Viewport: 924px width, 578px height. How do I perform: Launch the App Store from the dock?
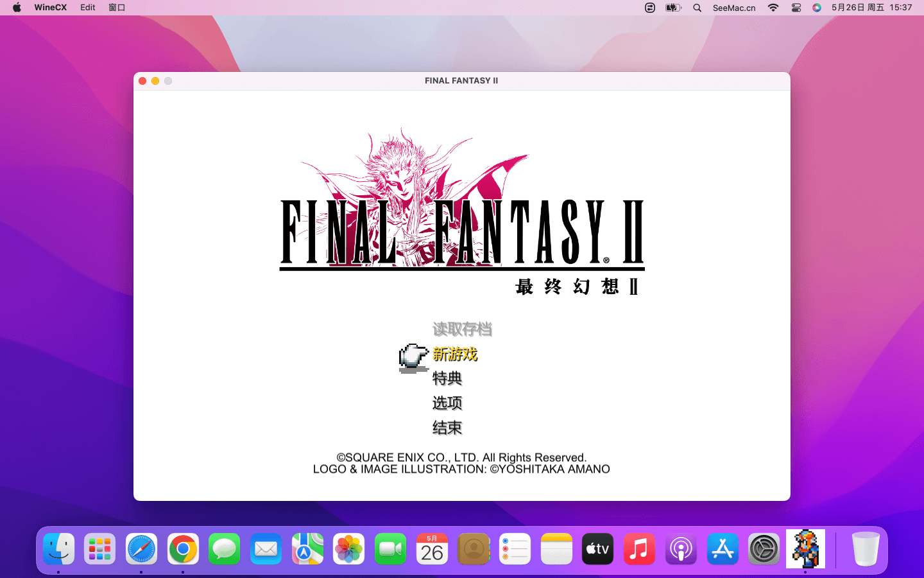coord(723,549)
